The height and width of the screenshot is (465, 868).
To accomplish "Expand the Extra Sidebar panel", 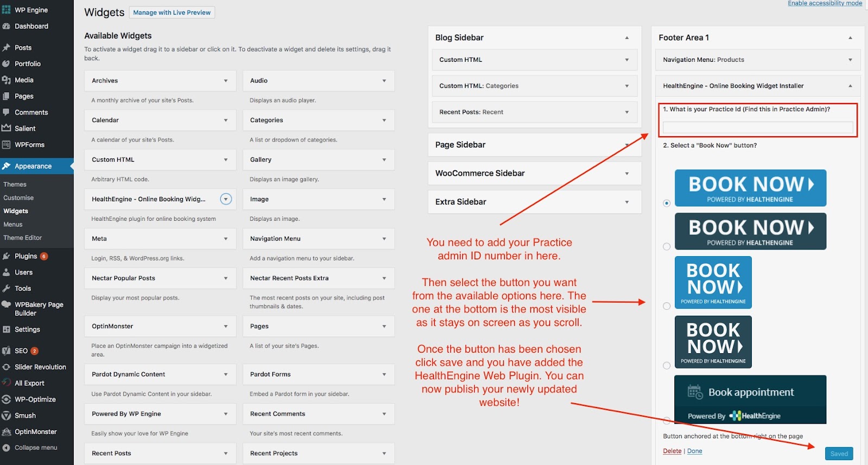I will [627, 202].
